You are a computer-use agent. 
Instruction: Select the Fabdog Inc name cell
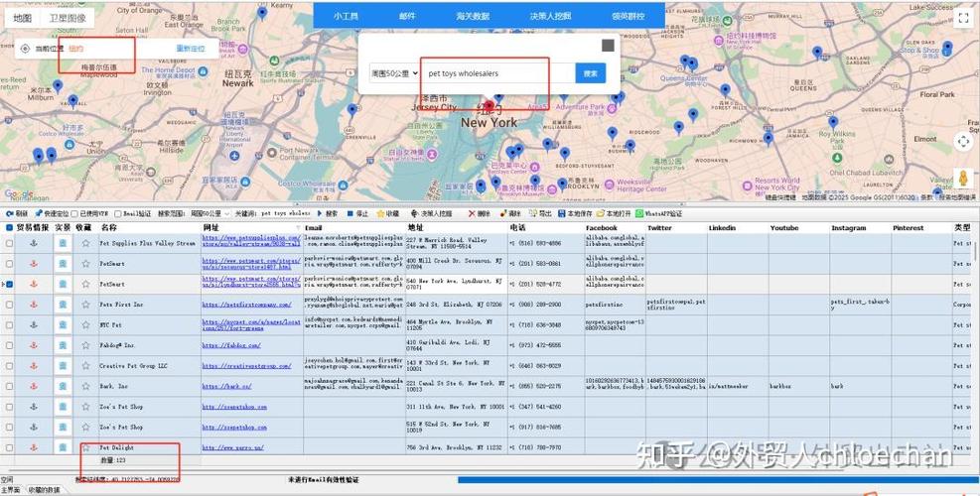pyautogui.click(x=149, y=345)
